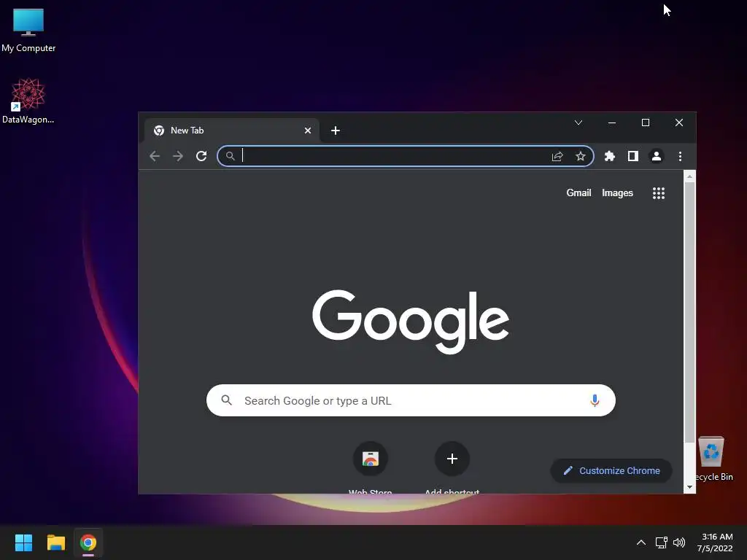This screenshot has height=560, width=747.
Task: Click the Search Google or type a URL box
Action: coord(411,400)
